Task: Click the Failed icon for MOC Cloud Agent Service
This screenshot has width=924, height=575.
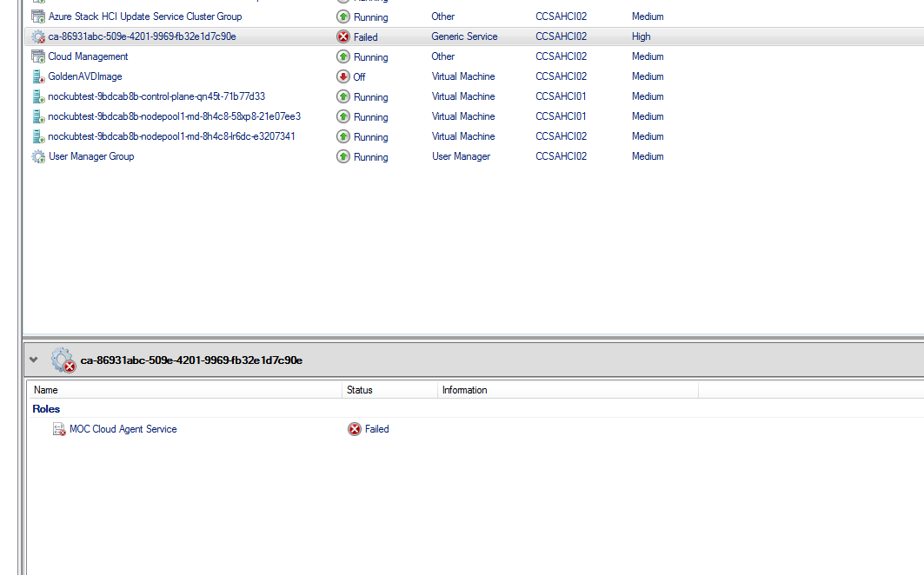Action: [354, 429]
